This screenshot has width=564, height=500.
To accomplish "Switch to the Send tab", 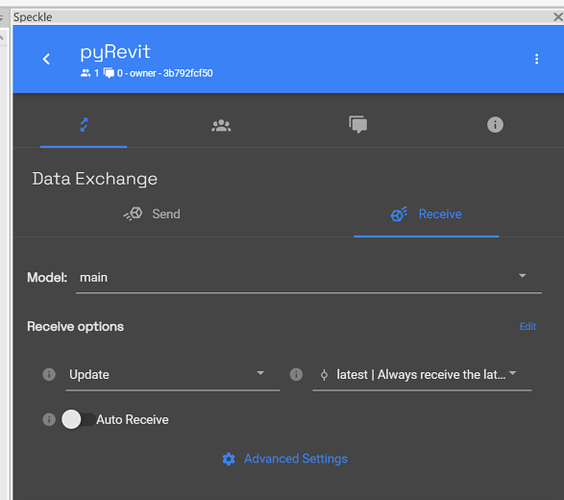I will pyautogui.click(x=152, y=214).
